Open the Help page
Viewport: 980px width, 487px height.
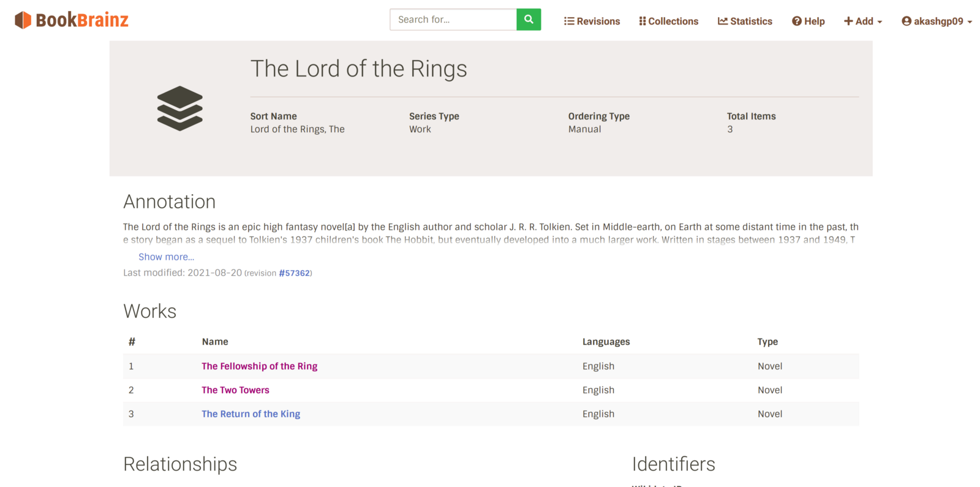click(808, 21)
